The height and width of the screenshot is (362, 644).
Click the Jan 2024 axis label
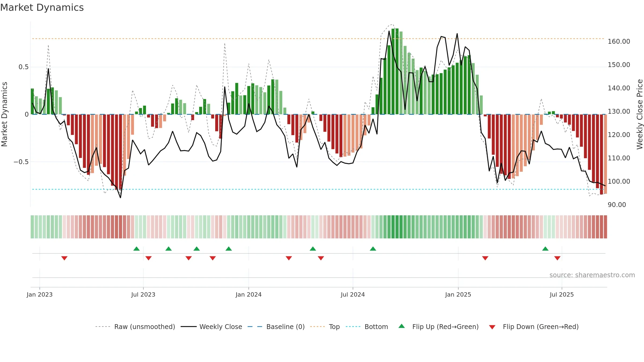pyautogui.click(x=249, y=294)
